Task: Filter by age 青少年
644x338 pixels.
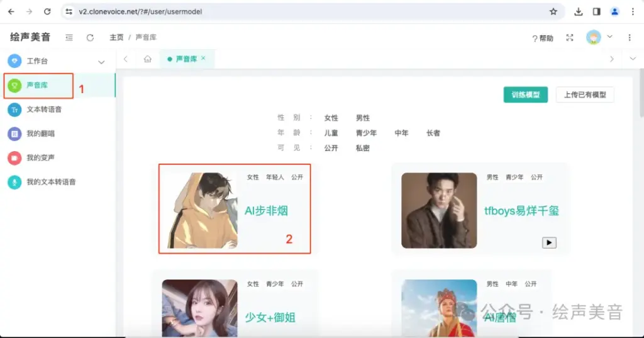Action: 367,133
